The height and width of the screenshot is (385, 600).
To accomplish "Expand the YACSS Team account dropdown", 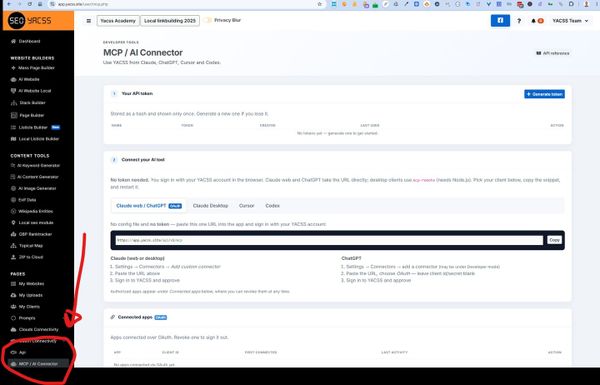I will (570, 21).
